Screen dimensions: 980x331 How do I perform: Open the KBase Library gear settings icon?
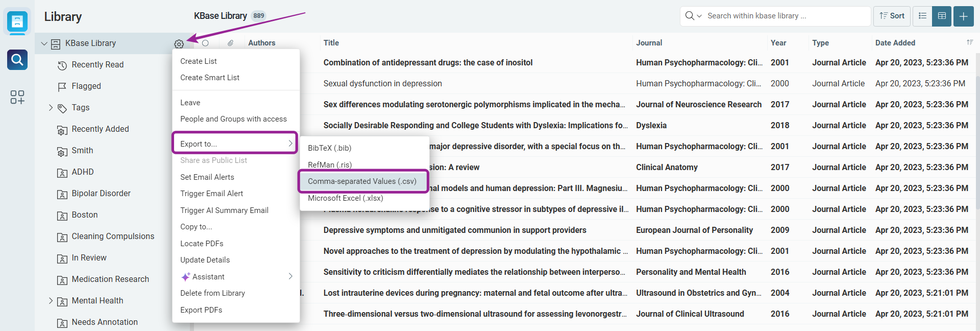(x=179, y=44)
